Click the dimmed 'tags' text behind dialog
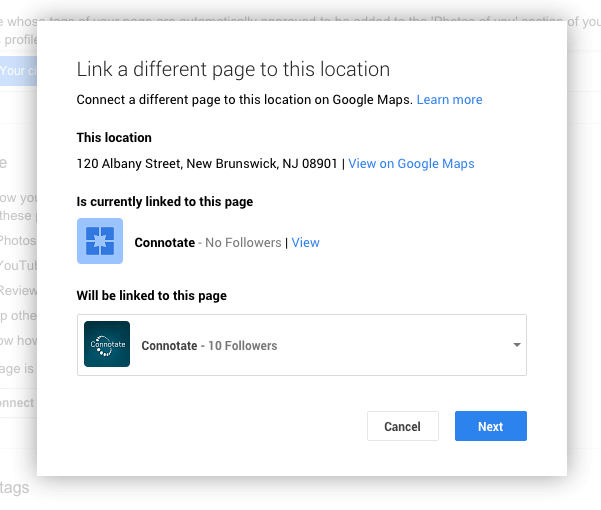 (x=15, y=488)
